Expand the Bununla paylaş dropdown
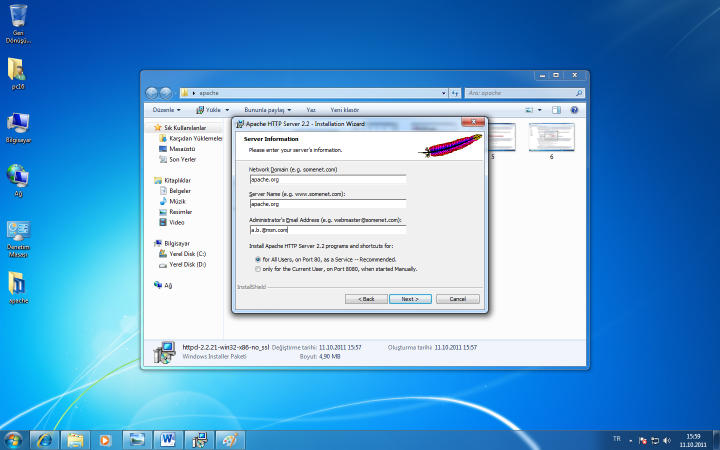Image resolution: width=720 pixels, height=450 pixels. [x=267, y=109]
